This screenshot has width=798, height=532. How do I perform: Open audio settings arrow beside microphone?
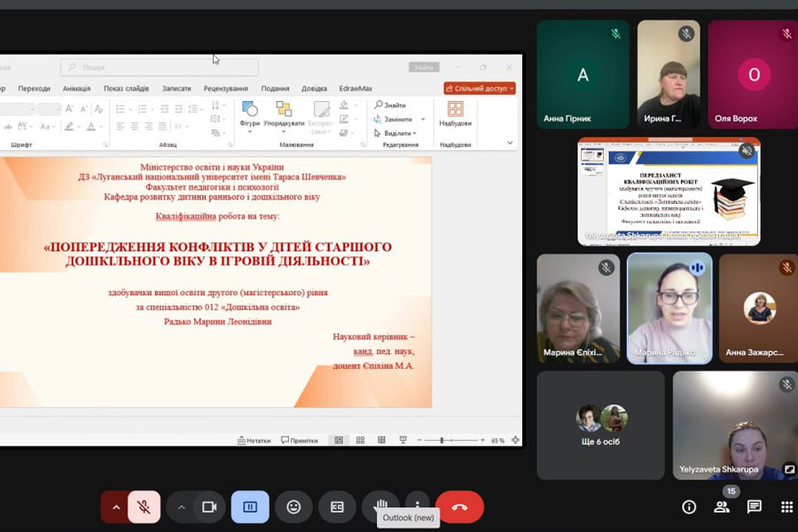(115, 507)
